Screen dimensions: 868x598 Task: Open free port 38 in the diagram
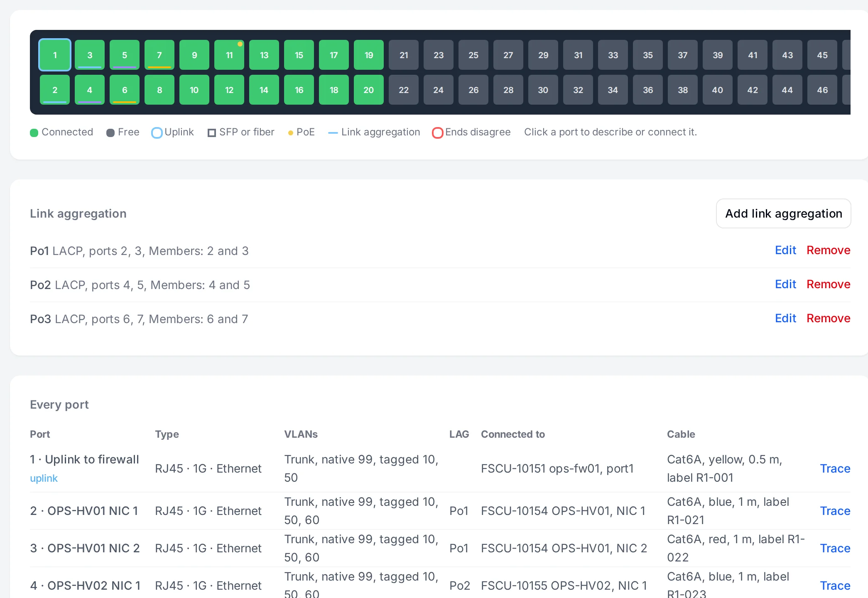tap(683, 90)
